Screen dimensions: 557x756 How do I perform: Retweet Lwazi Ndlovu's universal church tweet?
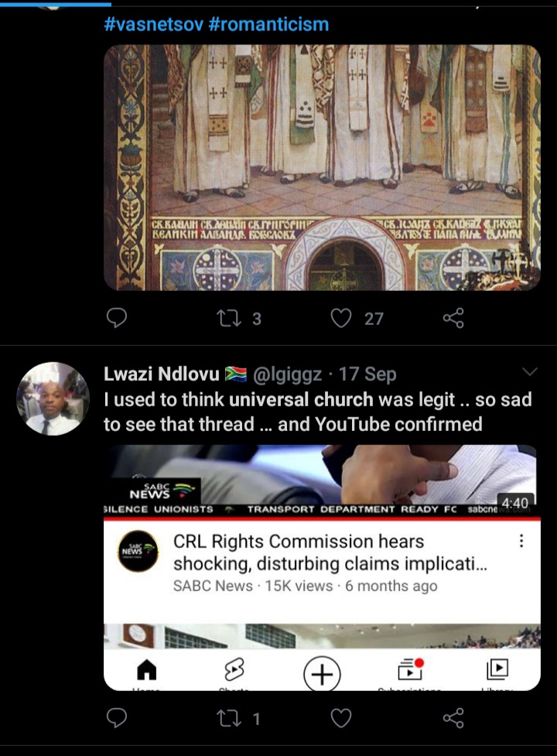click(228, 718)
